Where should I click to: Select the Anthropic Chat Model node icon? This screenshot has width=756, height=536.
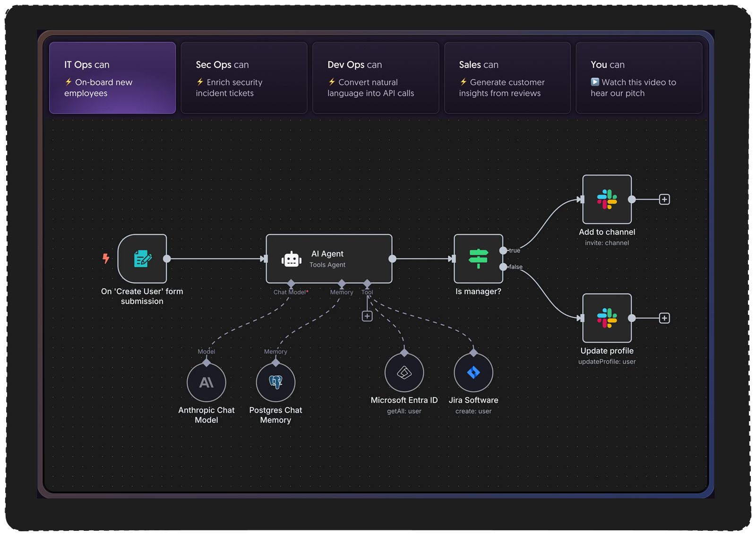(x=206, y=382)
